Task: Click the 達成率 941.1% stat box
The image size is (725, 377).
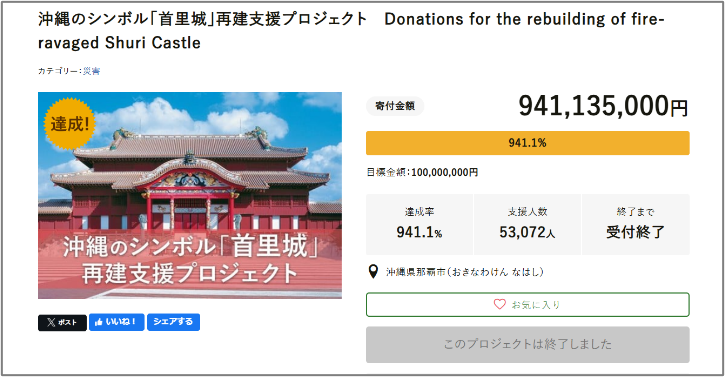Action: coord(419,224)
